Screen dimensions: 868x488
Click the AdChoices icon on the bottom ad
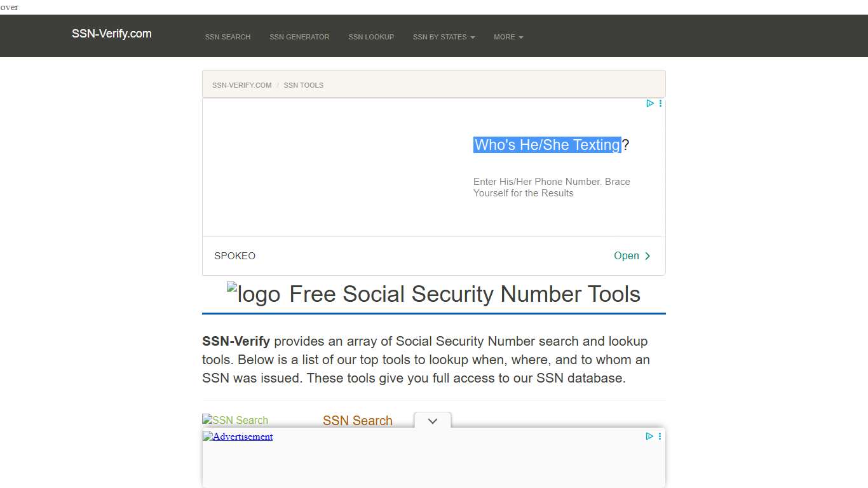click(649, 437)
